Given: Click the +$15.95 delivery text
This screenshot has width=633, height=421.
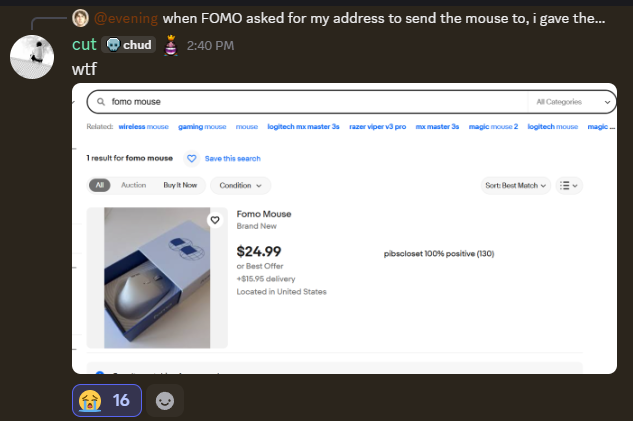Looking at the screenshot, I should [x=266, y=279].
